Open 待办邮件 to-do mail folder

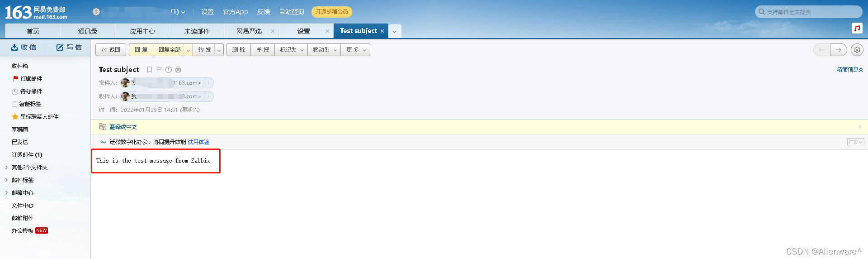click(x=27, y=91)
